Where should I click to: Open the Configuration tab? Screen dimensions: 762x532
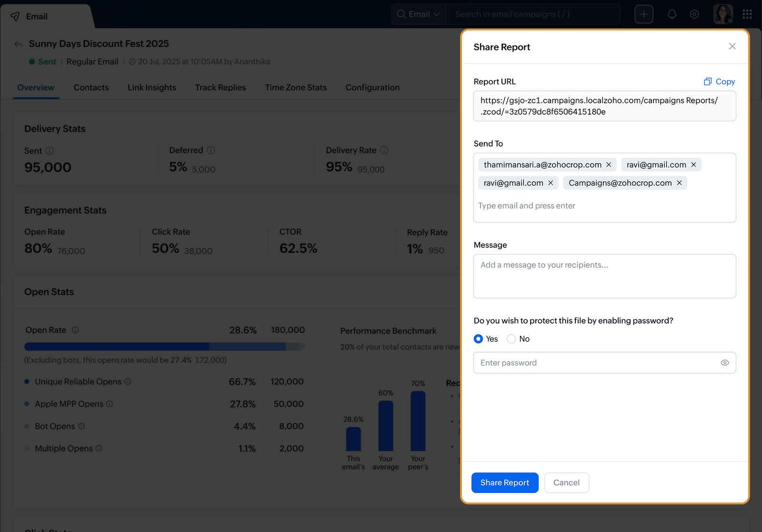372,88
